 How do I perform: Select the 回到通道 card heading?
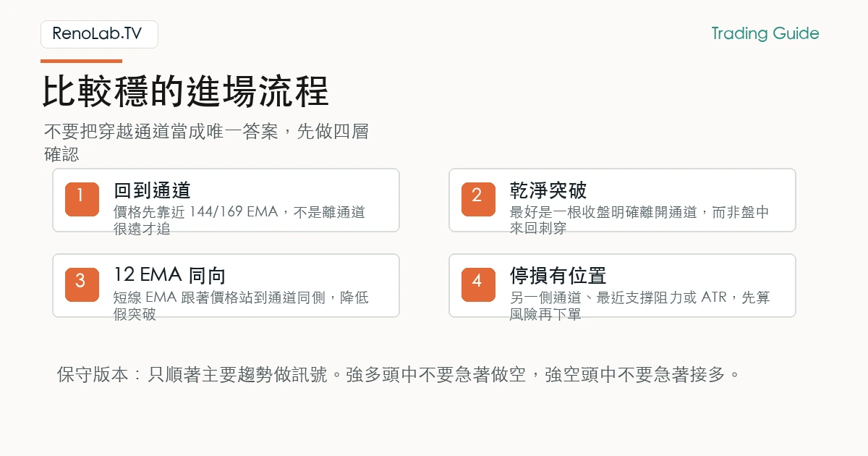point(152,190)
